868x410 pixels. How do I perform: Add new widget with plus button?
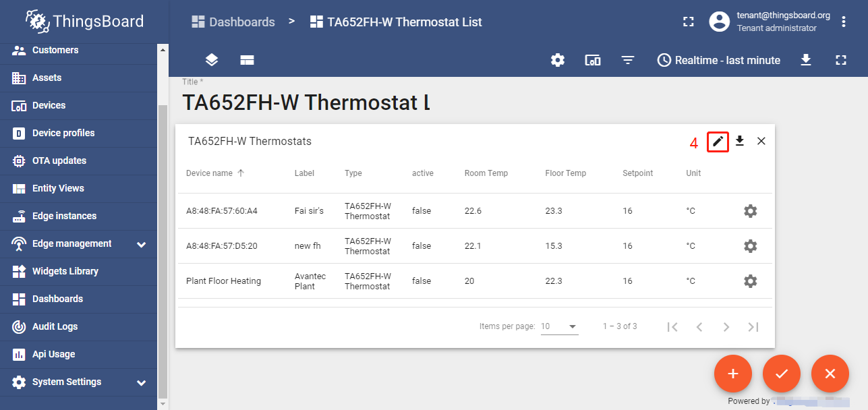[733, 374]
